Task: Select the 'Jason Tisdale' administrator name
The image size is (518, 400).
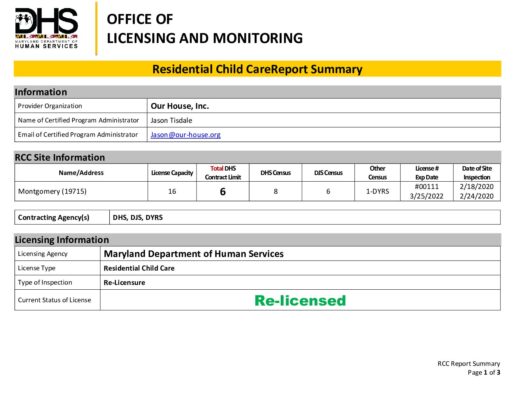Action: pyautogui.click(x=171, y=120)
